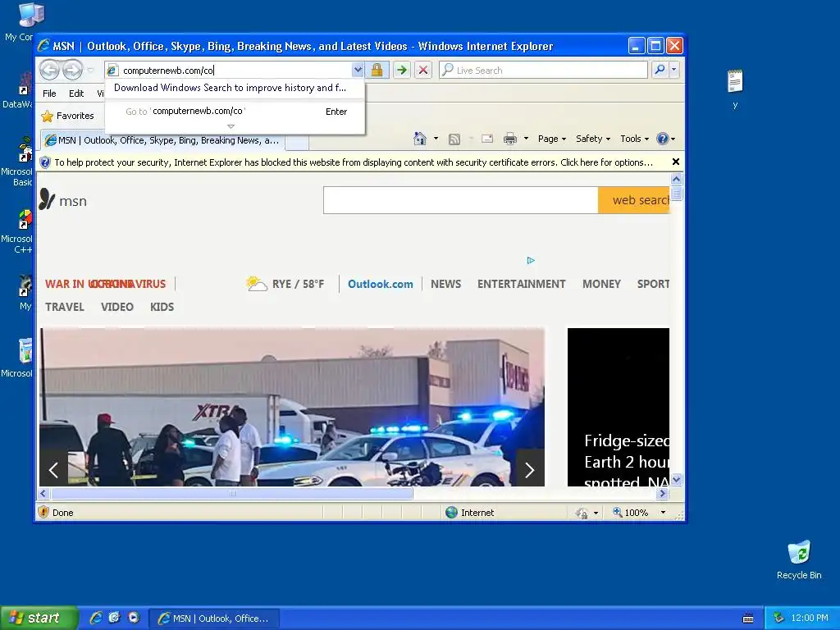Open the search provider options dropdown
Screen dimensions: 840x630
(674, 70)
